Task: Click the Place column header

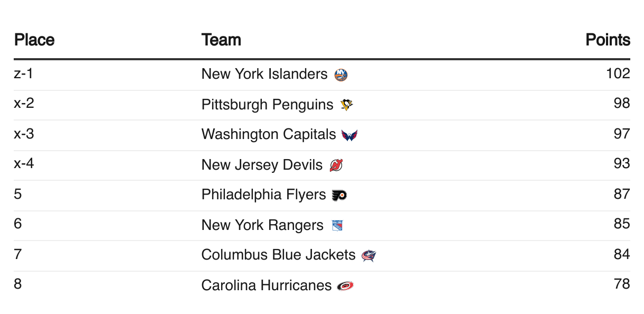Action: point(34,40)
